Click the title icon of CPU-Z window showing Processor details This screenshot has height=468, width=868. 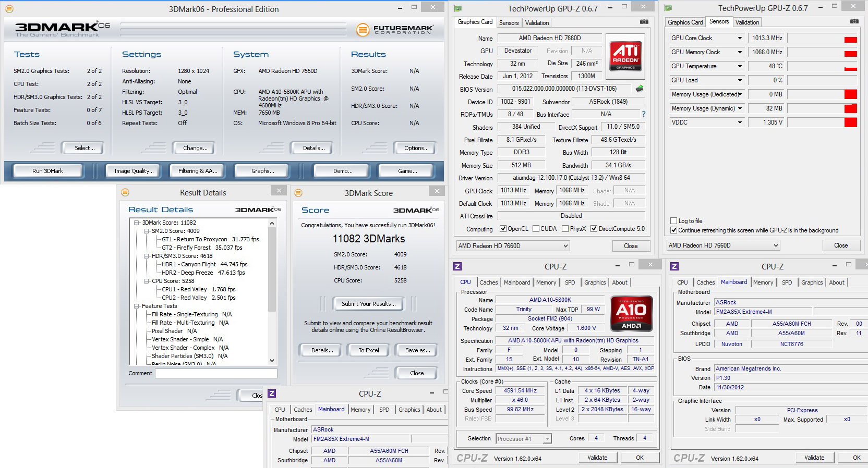click(457, 266)
